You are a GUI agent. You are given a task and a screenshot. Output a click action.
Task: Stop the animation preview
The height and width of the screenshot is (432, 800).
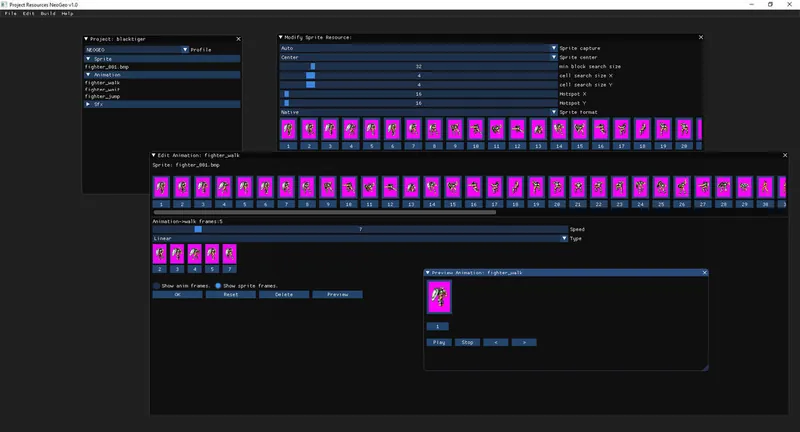pyautogui.click(x=467, y=342)
